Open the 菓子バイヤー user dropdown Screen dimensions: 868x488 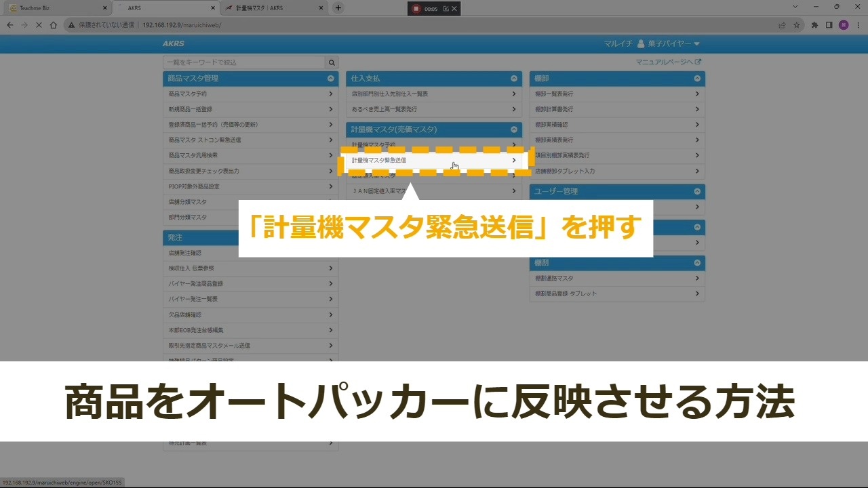click(x=668, y=44)
